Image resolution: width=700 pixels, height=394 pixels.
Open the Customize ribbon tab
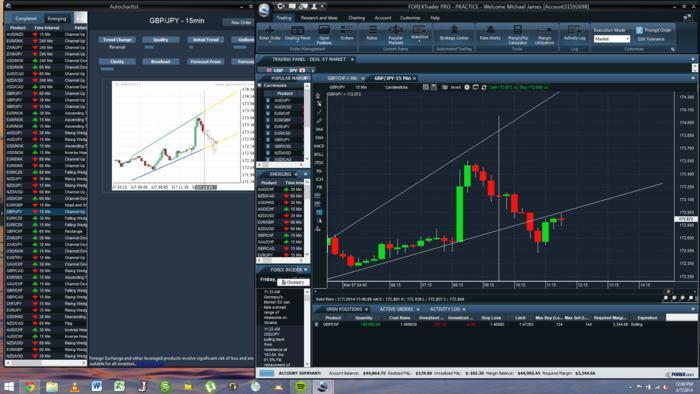tap(410, 18)
